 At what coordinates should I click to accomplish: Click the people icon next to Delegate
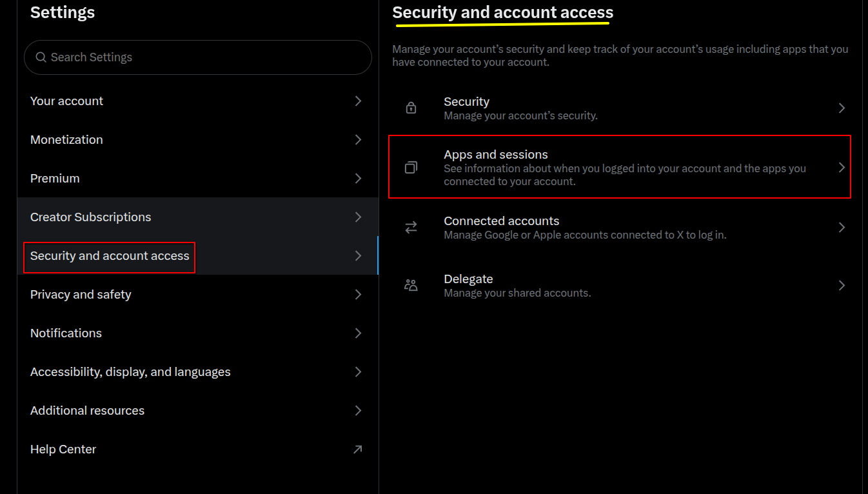[411, 285]
